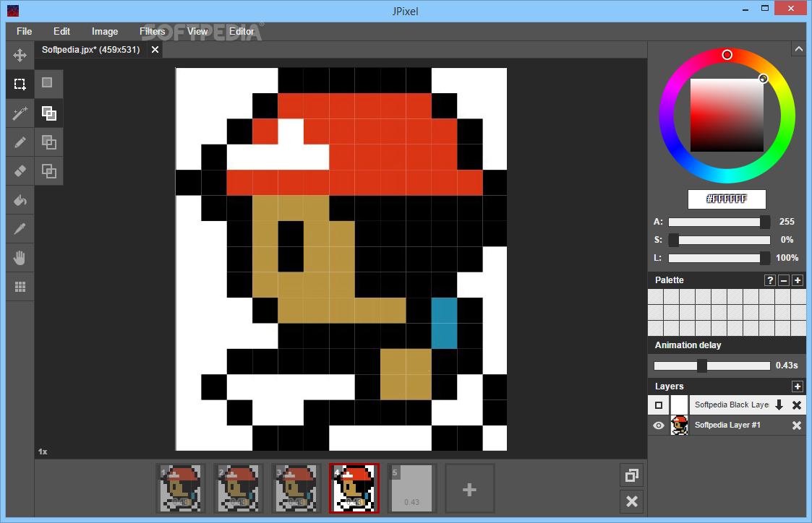Open the Image menu

coord(105,32)
